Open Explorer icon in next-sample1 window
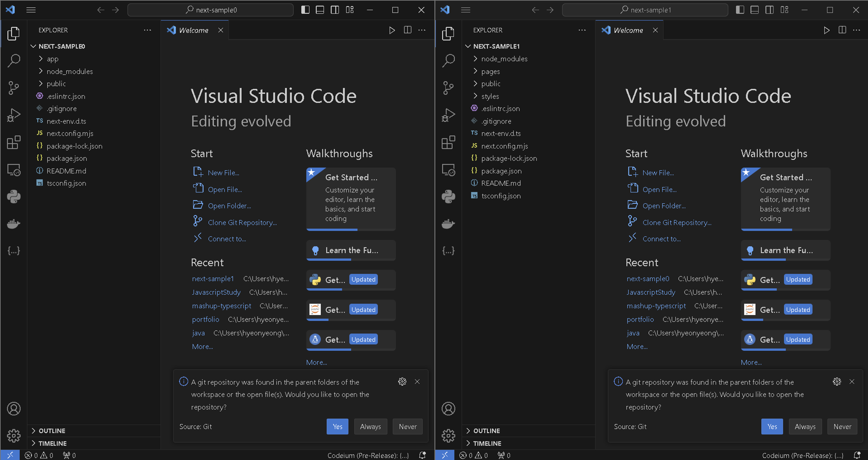The width and height of the screenshot is (868, 460). (448, 34)
